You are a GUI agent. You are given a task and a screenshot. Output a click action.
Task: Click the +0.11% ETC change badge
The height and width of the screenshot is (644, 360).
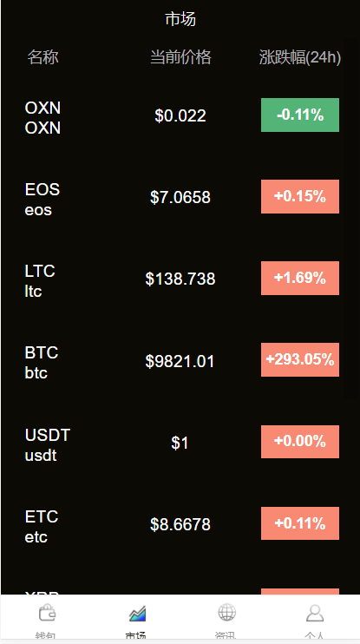point(300,523)
